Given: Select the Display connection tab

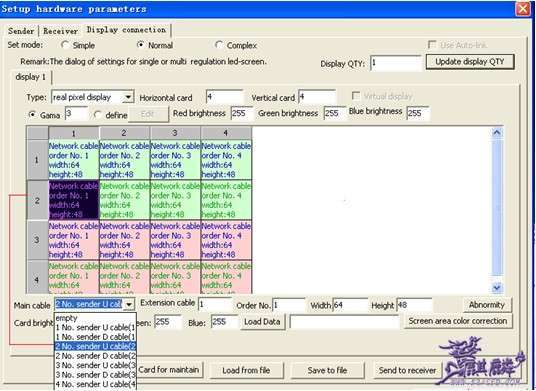Looking at the screenshot, I should (x=126, y=30).
